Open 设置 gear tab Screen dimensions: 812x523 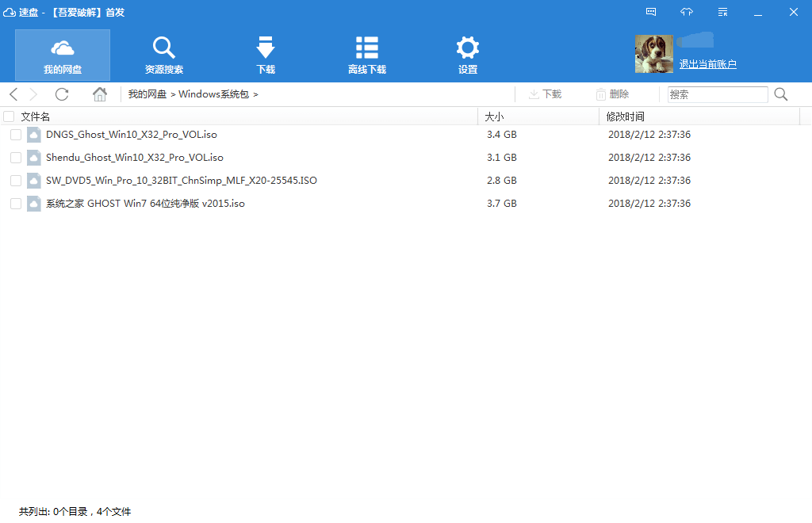coord(468,55)
